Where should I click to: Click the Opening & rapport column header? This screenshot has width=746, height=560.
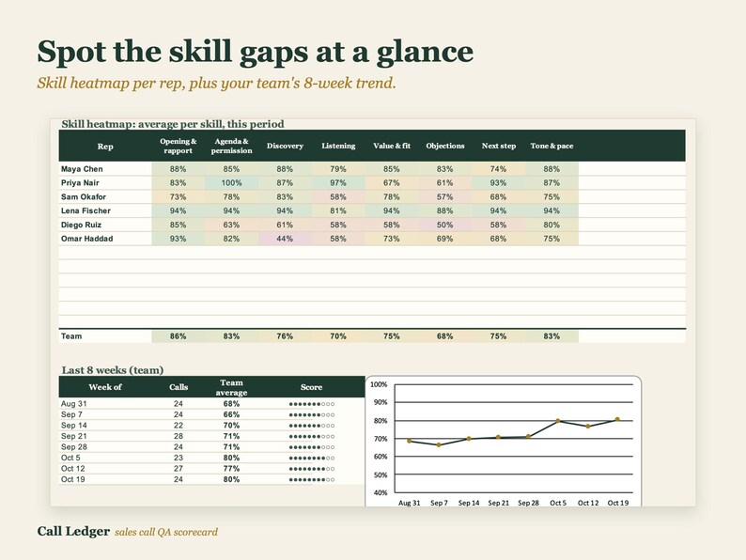[178, 146]
